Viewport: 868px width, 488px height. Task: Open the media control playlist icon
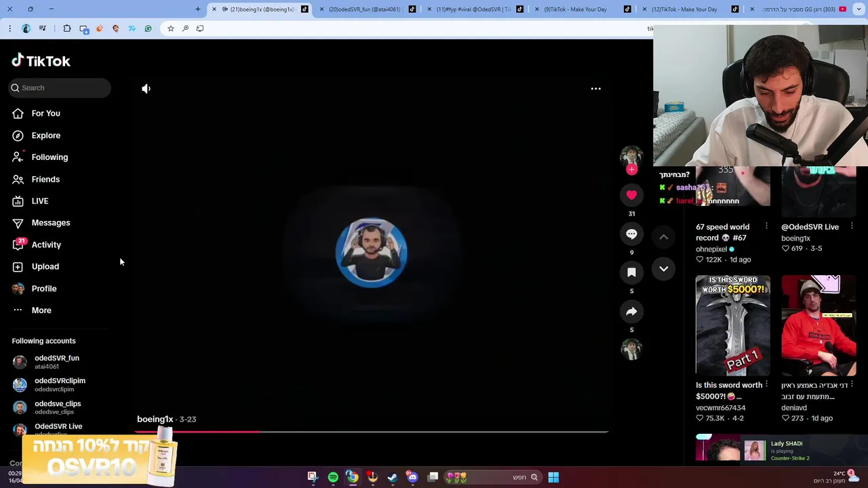(x=43, y=28)
